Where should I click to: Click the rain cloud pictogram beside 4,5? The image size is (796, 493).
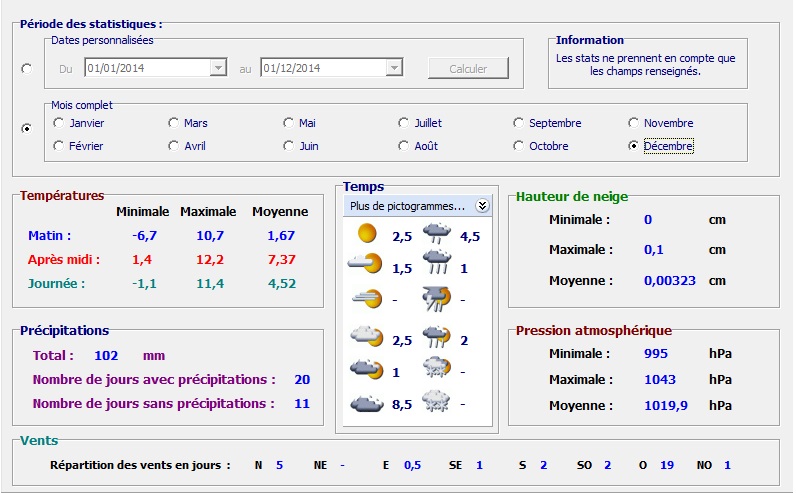(x=437, y=233)
